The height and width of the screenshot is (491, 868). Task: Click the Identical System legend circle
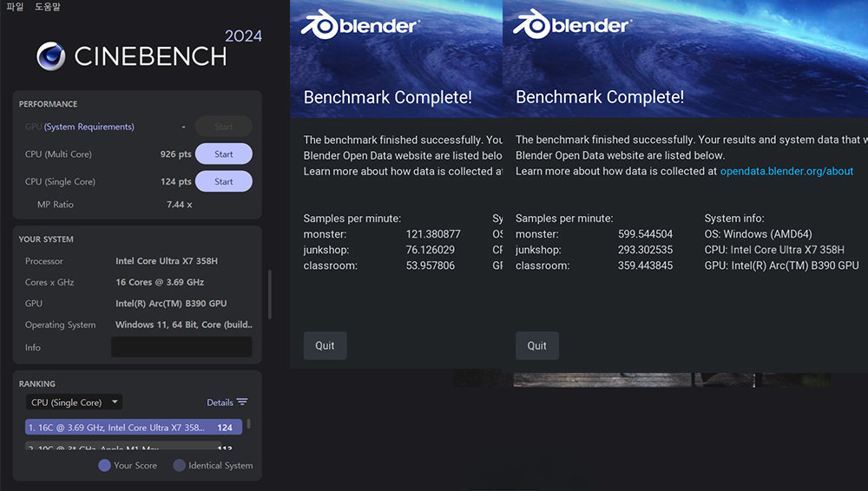pos(179,465)
